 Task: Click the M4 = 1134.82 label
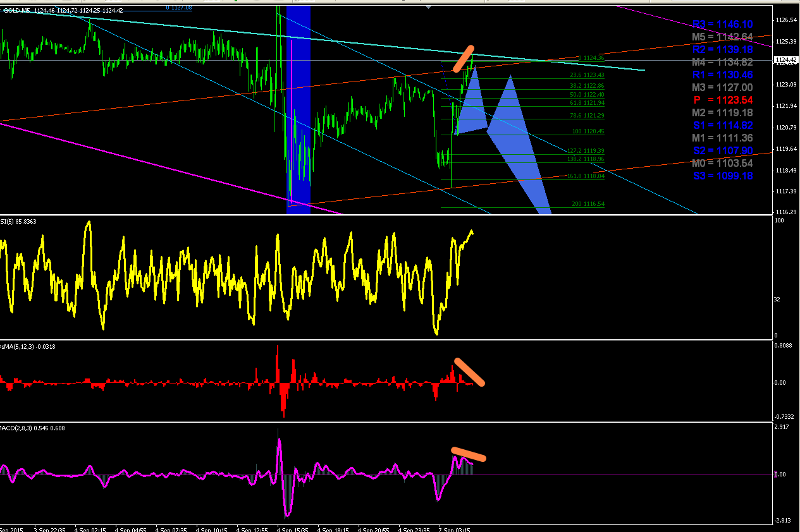pos(722,62)
